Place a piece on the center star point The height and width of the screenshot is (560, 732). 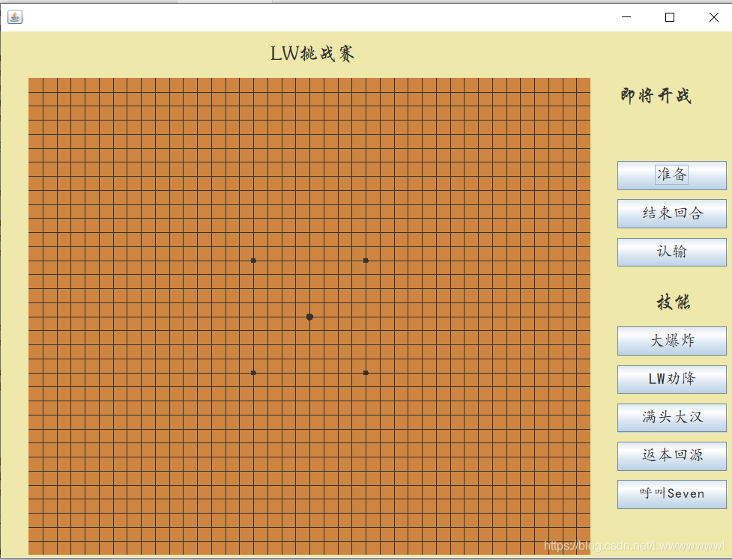point(309,317)
